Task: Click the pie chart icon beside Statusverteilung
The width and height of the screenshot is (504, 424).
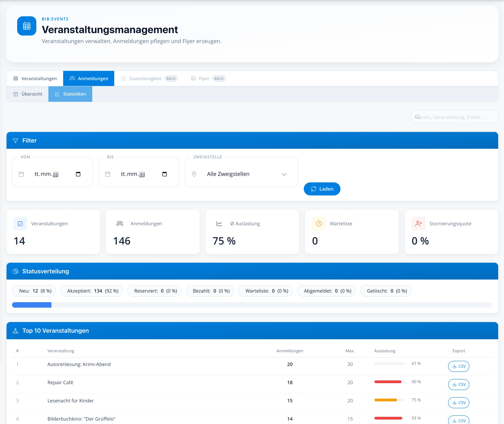Action: 15,271
